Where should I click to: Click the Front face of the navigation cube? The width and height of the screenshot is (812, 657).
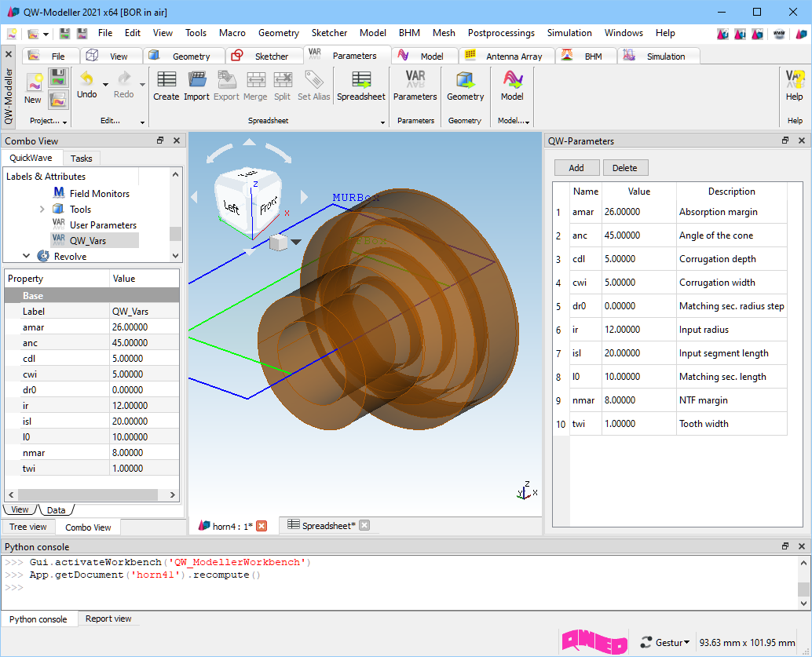(269, 206)
